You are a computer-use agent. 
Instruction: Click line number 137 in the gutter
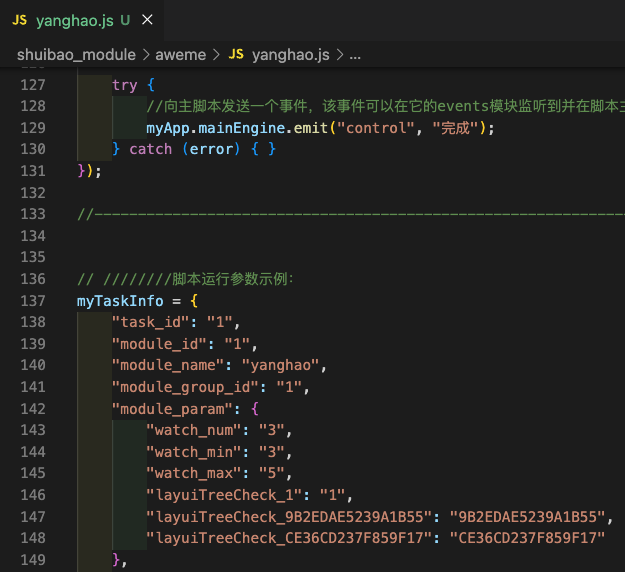click(34, 301)
